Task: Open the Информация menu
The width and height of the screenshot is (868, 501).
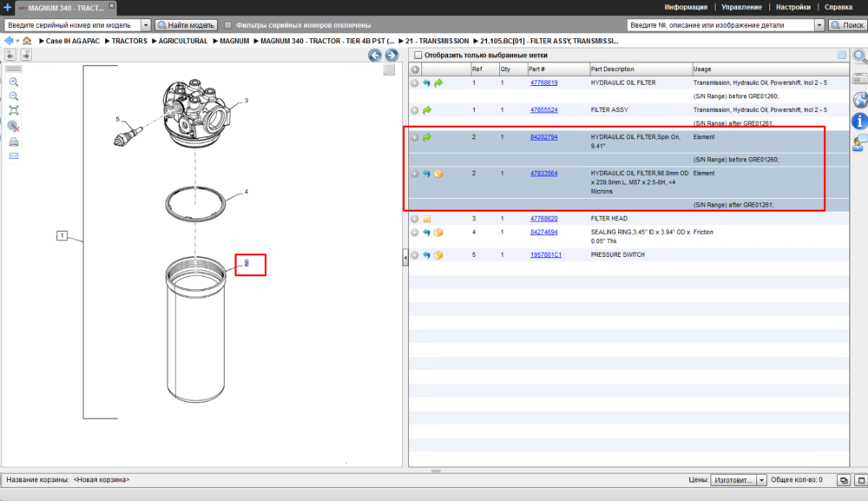Action: tap(686, 7)
